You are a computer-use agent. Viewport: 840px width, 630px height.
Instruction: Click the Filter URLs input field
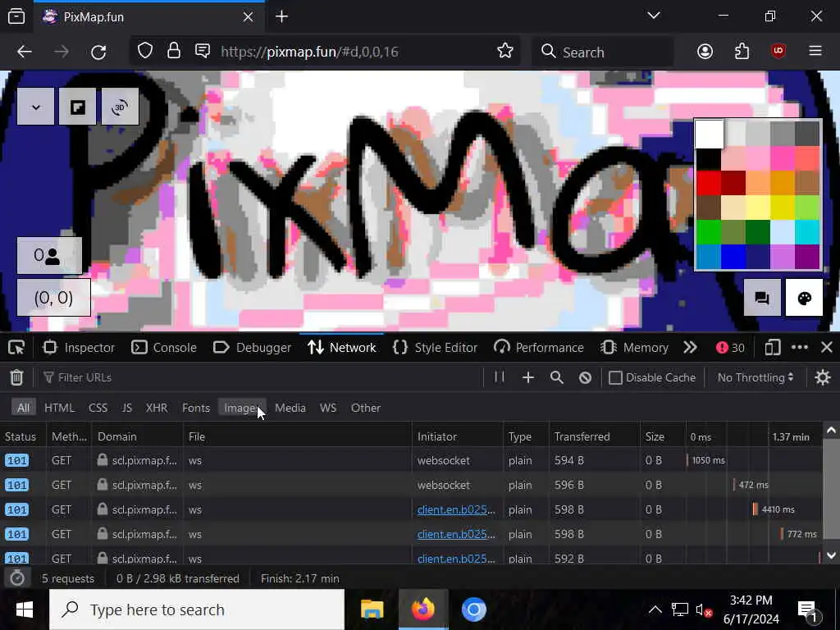pos(262,377)
